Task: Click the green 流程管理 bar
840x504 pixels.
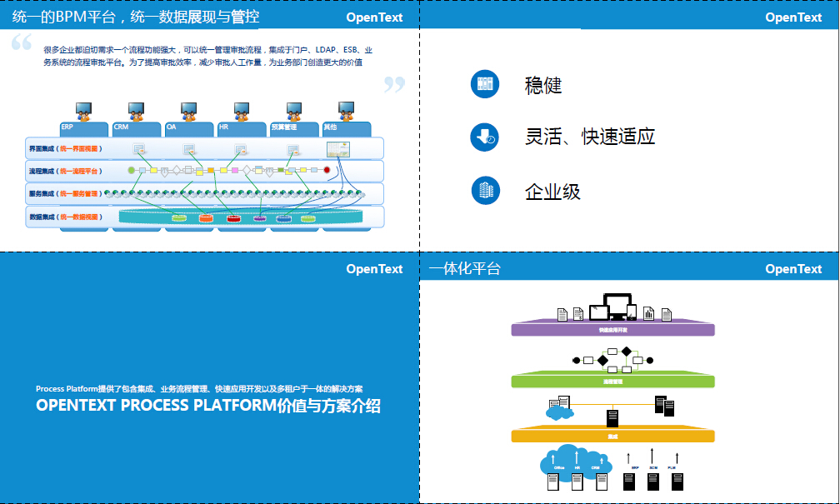Action: point(612,380)
